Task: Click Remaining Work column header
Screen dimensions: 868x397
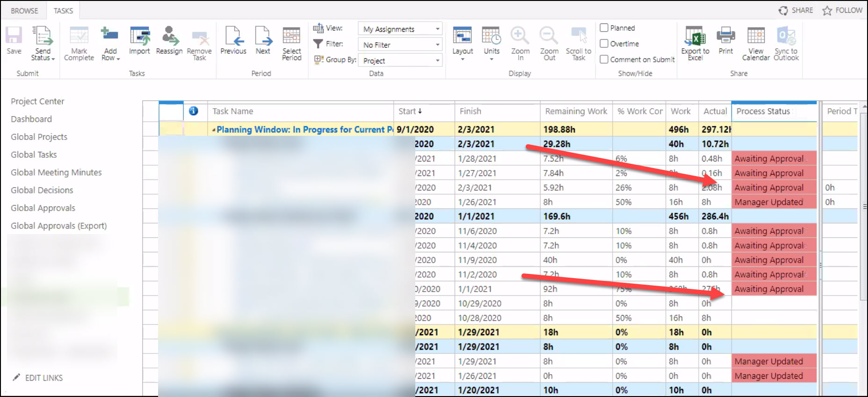Action: tap(576, 111)
